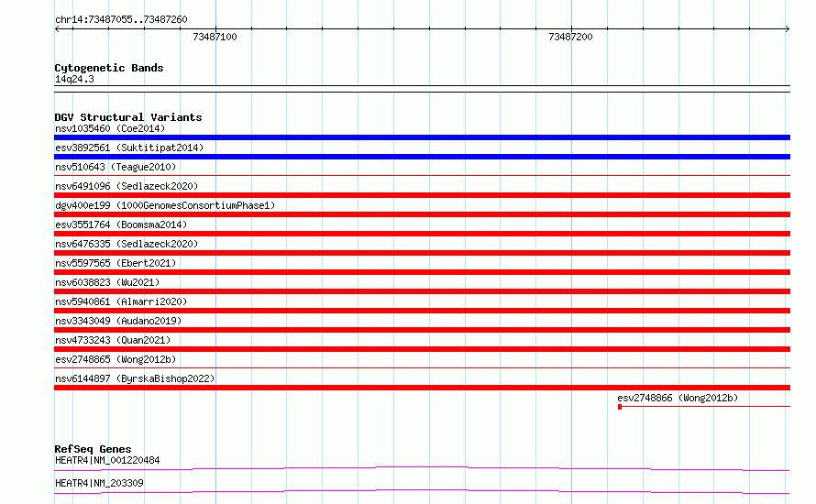Open the HEATR4|NM_203309 gene label

click(x=99, y=483)
